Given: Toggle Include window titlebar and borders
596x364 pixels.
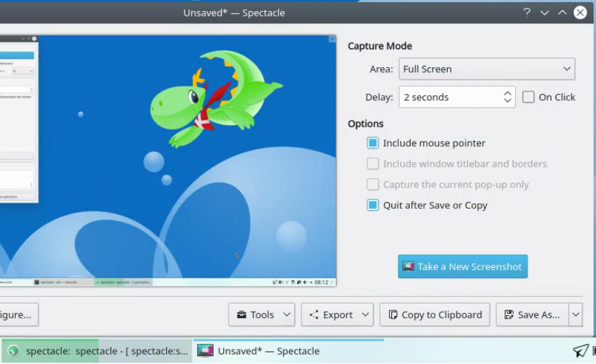Looking at the screenshot, I should (x=373, y=163).
